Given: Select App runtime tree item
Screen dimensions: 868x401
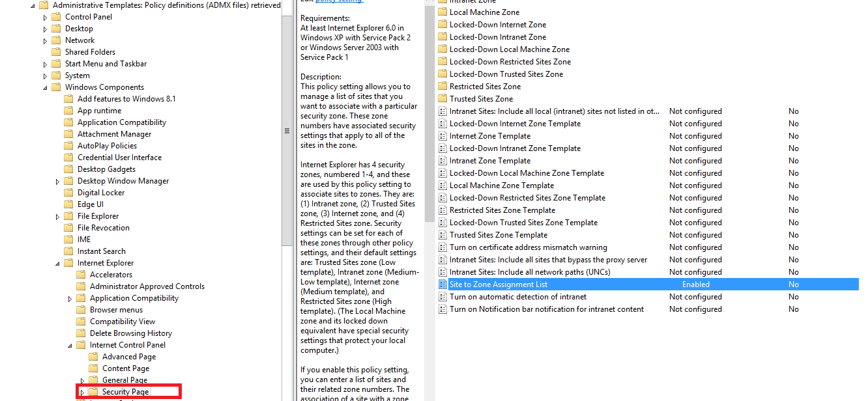Looking at the screenshot, I should (x=99, y=111).
